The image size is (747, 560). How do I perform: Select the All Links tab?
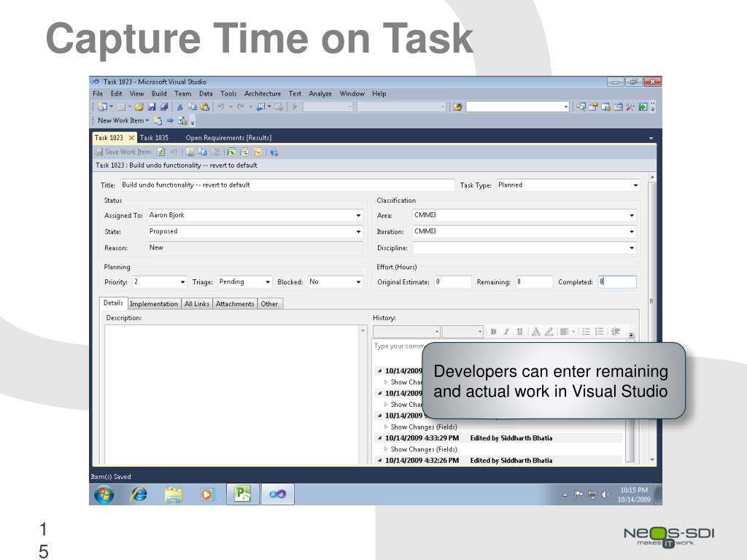tap(197, 304)
